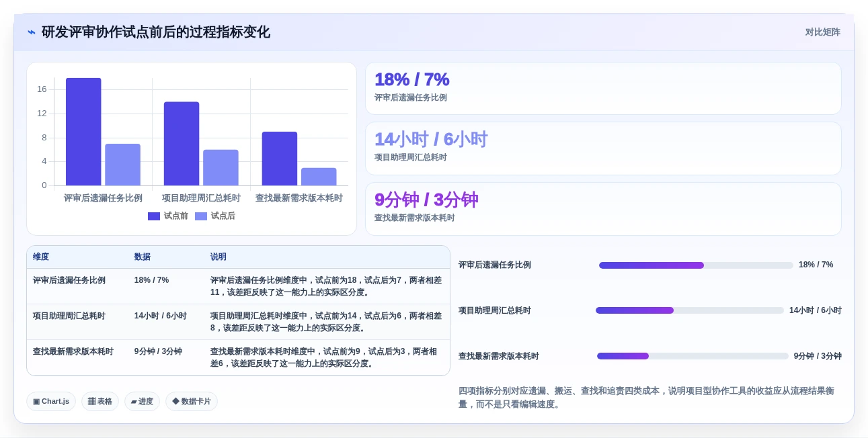Screen dimensions: 868x438
Task: Click the title 研发评审协作试点前后的过程指标变化
Action: click(156, 32)
